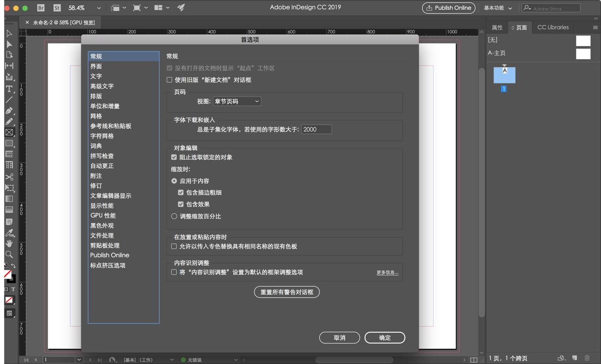Image resolution: width=601 pixels, height=364 pixels.
Task: Select the Type tool
Action: coord(9,89)
